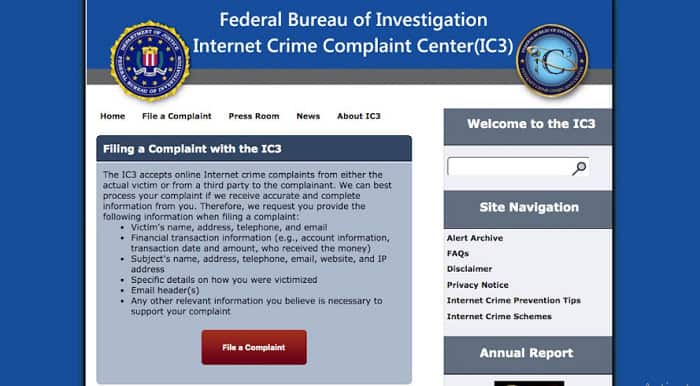Open Internet Crime Prevention Tips link
Image resolution: width=700 pixels, height=386 pixels.
pos(514,300)
